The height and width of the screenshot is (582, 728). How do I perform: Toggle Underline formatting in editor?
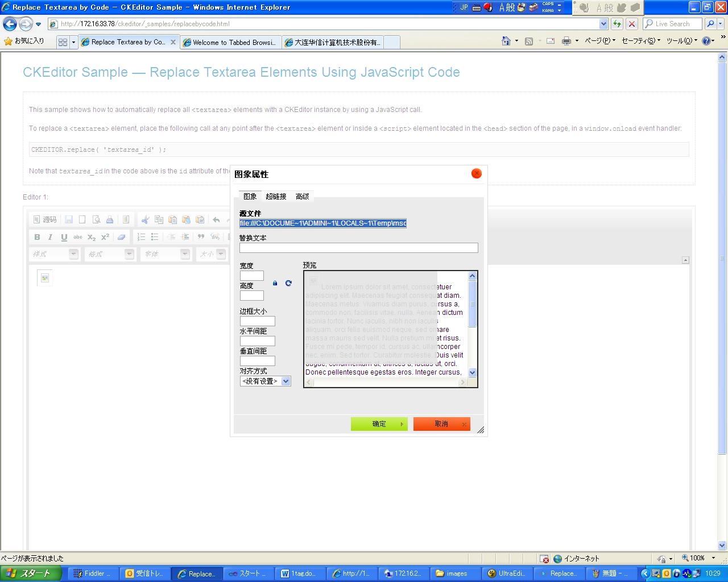(x=64, y=237)
